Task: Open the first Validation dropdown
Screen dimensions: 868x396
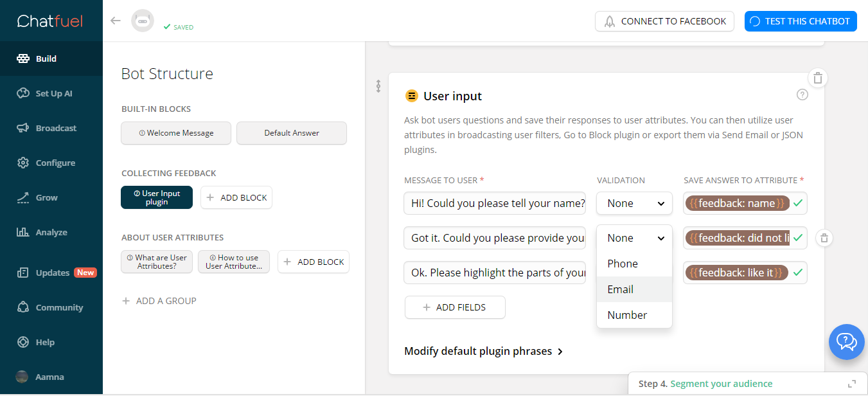Action: (x=634, y=203)
